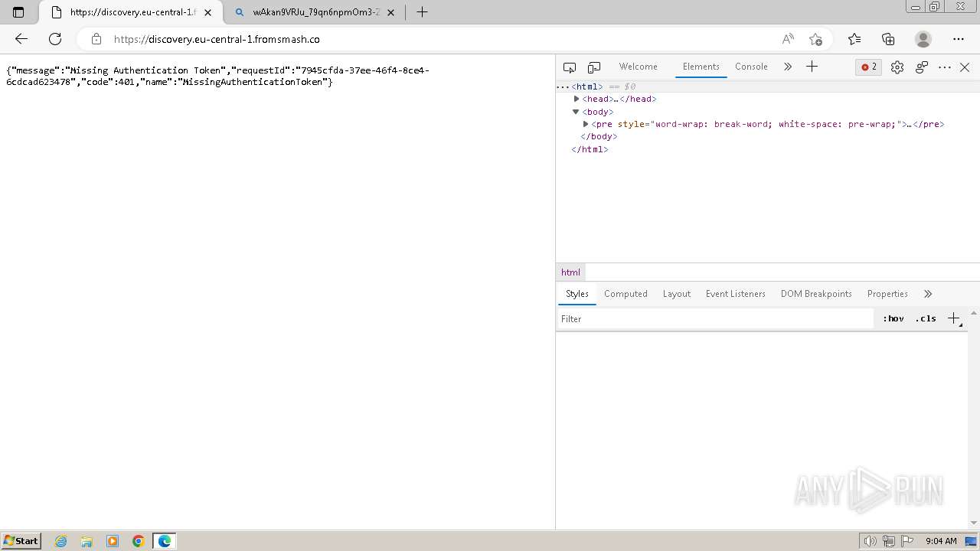View site info lock icon
Image resolution: width=980 pixels, height=551 pixels.
click(x=96, y=39)
